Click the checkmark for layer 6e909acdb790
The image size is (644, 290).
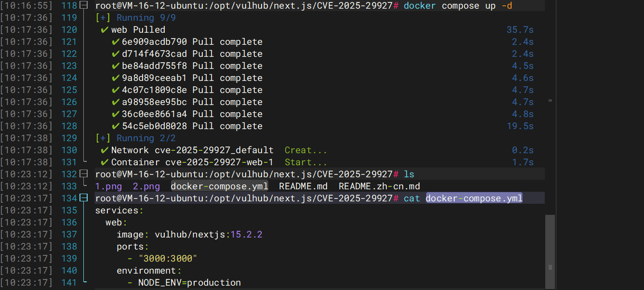[x=115, y=42]
